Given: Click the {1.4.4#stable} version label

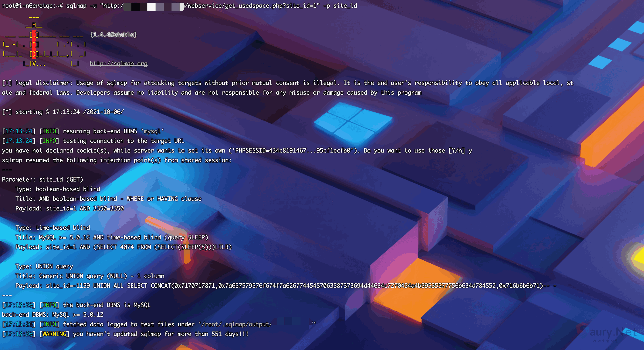Looking at the screenshot, I should coord(114,35).
